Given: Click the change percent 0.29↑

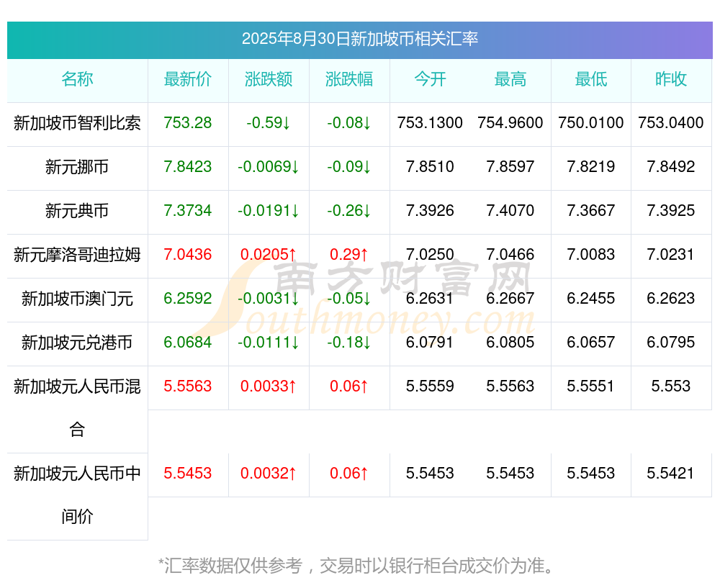Looking at the screenshot, I should pos(349,254).
